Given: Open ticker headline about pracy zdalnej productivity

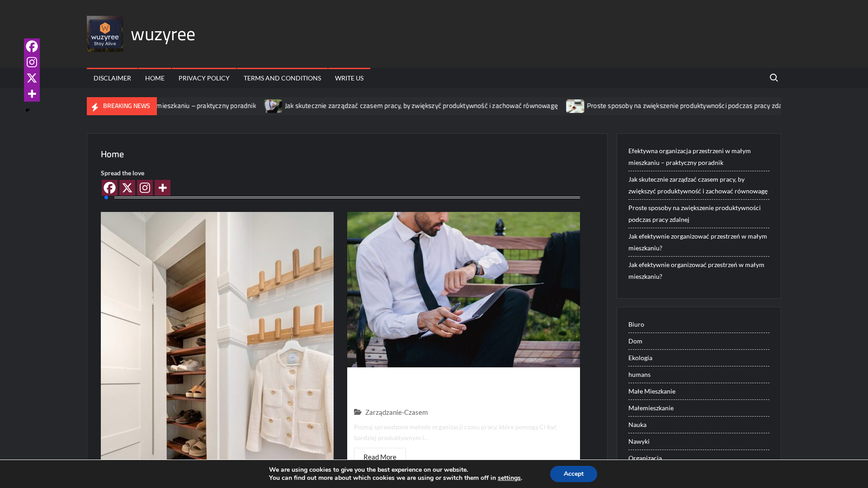Looking at the screenshot, I should coord(684,106).
